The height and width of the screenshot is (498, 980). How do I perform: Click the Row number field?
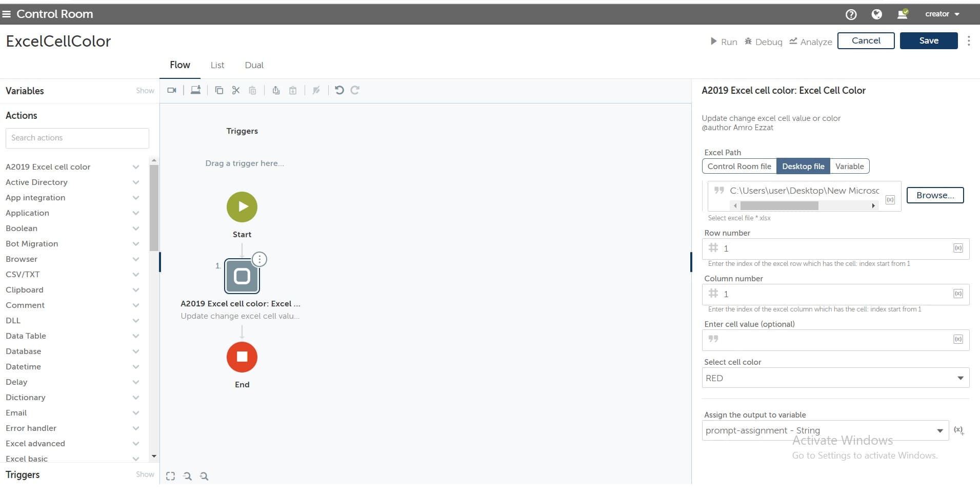point(835,248)
